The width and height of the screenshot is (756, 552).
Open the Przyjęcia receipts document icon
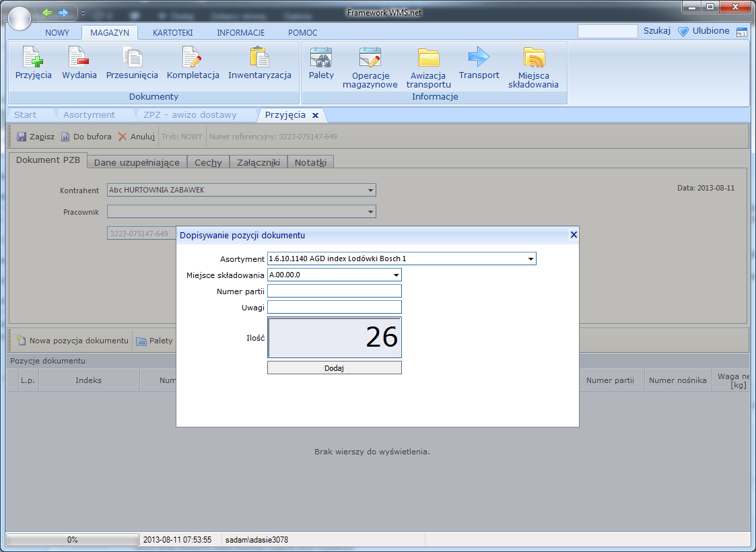pyautogui.click(x=33, y=57)
